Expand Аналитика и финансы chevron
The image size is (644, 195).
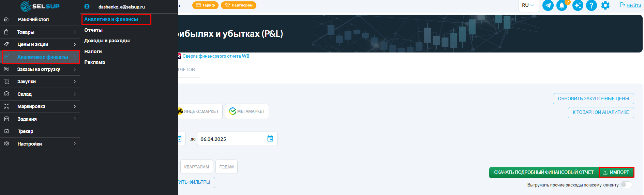tap(75, 57)
